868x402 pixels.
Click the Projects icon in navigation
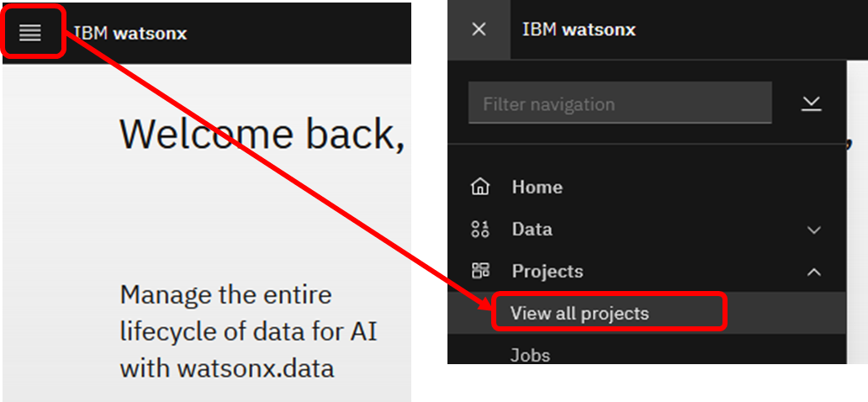coord(480,271)
